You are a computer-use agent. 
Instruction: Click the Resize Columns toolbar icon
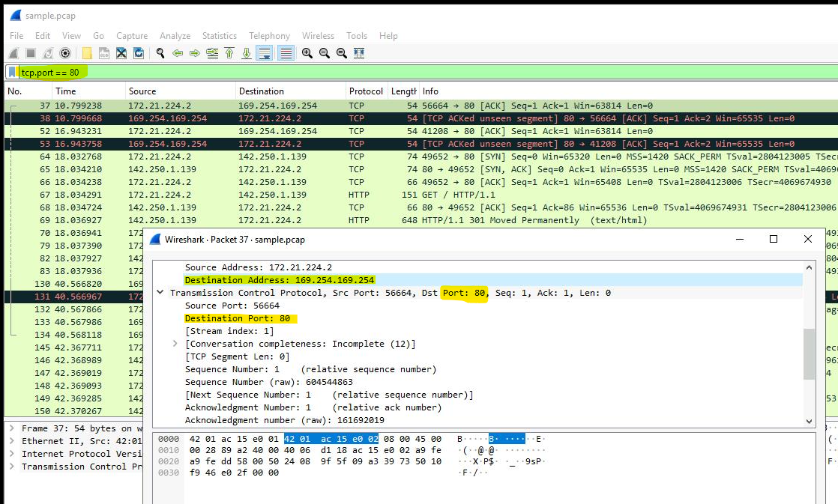[x=359, y=53]
